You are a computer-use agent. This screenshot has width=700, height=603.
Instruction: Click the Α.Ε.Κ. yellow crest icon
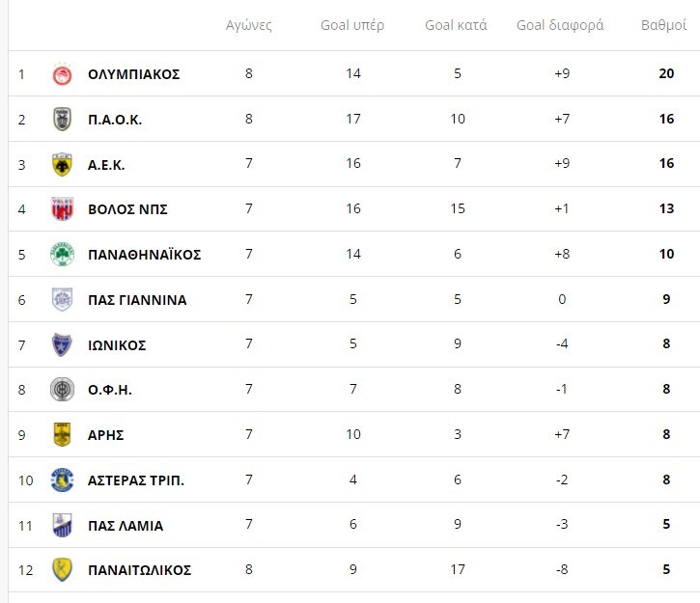pyautogui.click(x=62, y=165)
